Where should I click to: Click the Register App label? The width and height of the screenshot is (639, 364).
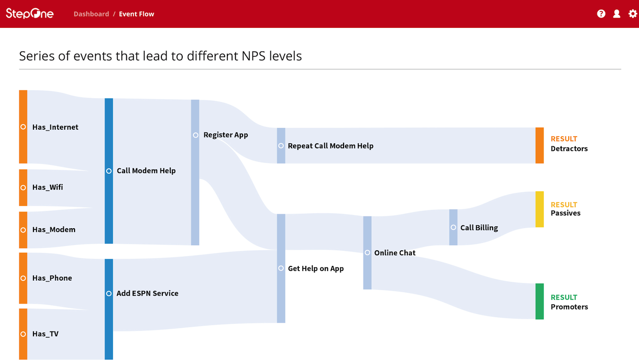coord(226,135)
